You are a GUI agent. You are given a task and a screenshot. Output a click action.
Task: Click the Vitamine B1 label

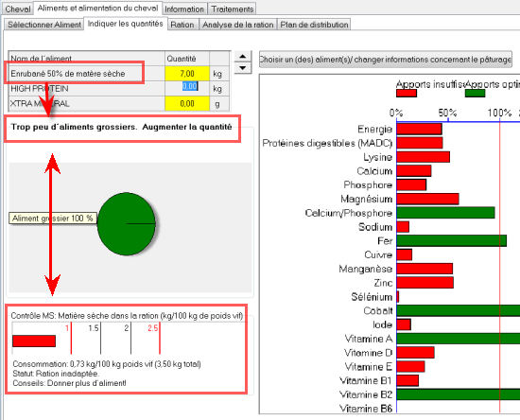[x=366, y=380]
